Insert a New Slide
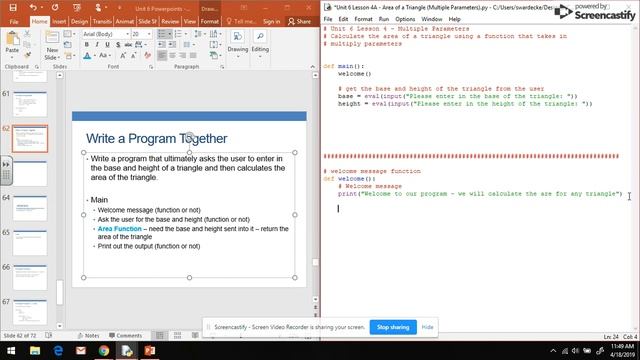 click(52, 45)
